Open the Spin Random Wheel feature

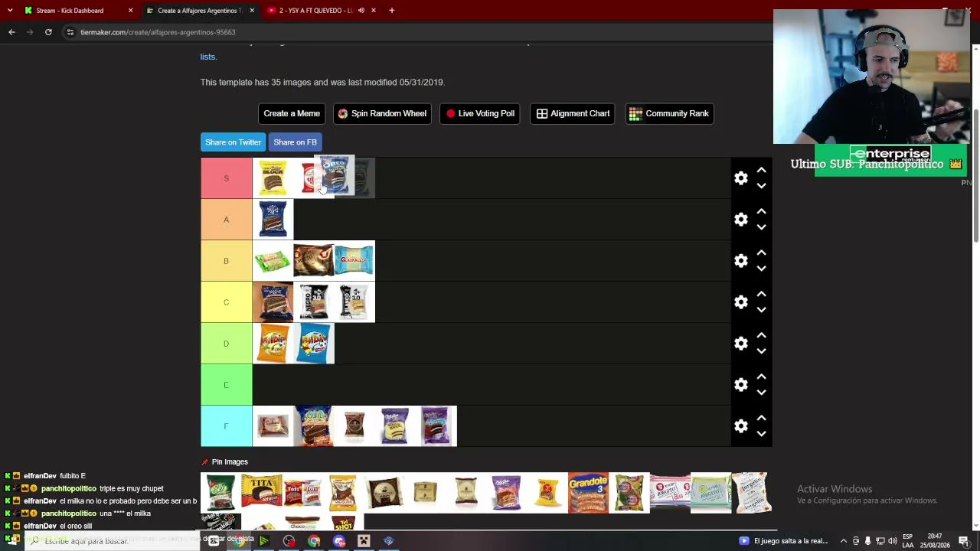(382, 113)
